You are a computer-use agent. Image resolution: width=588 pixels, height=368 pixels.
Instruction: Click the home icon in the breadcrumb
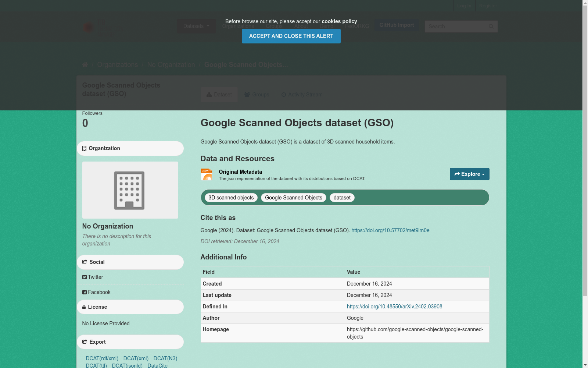click(x=85, y=65)
